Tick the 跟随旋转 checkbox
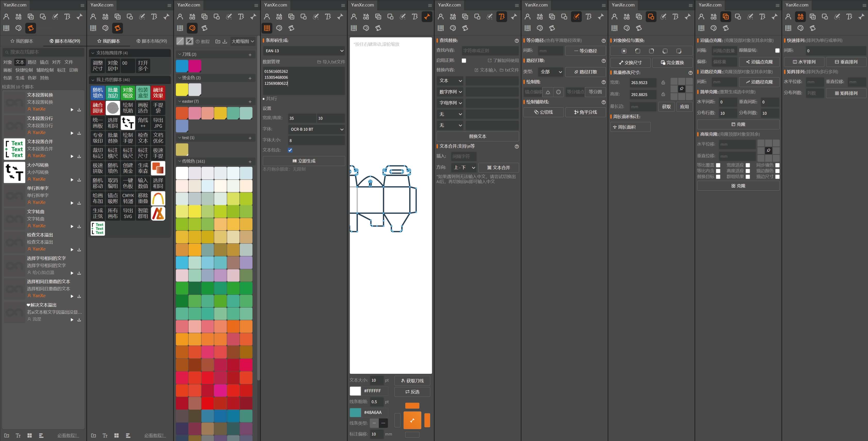The height and width of the screenshot is (441, 868). coord(777,51)
